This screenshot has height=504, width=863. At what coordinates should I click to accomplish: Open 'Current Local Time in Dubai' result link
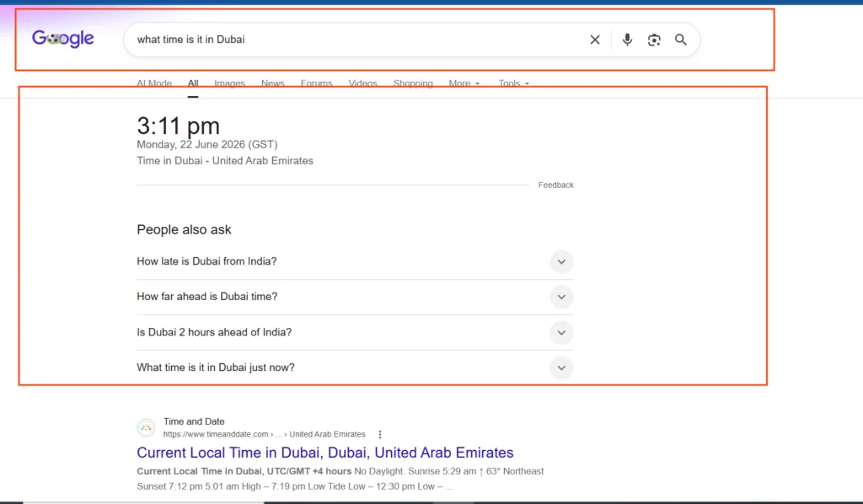pos(324,453)
